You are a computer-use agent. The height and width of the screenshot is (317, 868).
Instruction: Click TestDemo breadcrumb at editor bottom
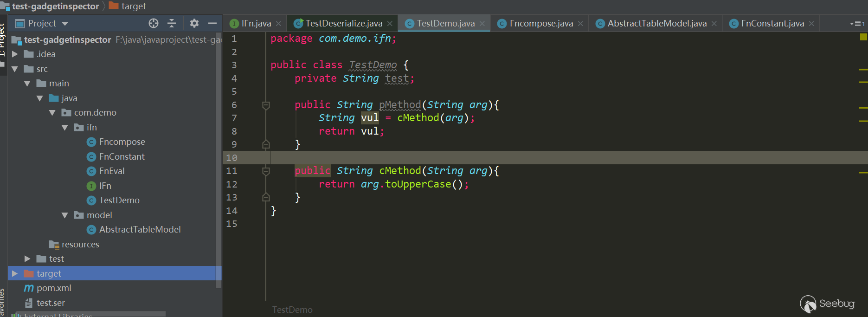(x=292, y=310)
